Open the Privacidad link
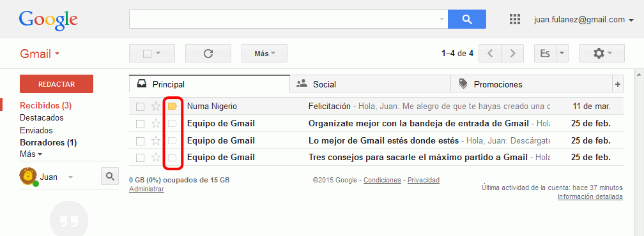This screenshot has height=236, width=644. [x=424, y=180]
